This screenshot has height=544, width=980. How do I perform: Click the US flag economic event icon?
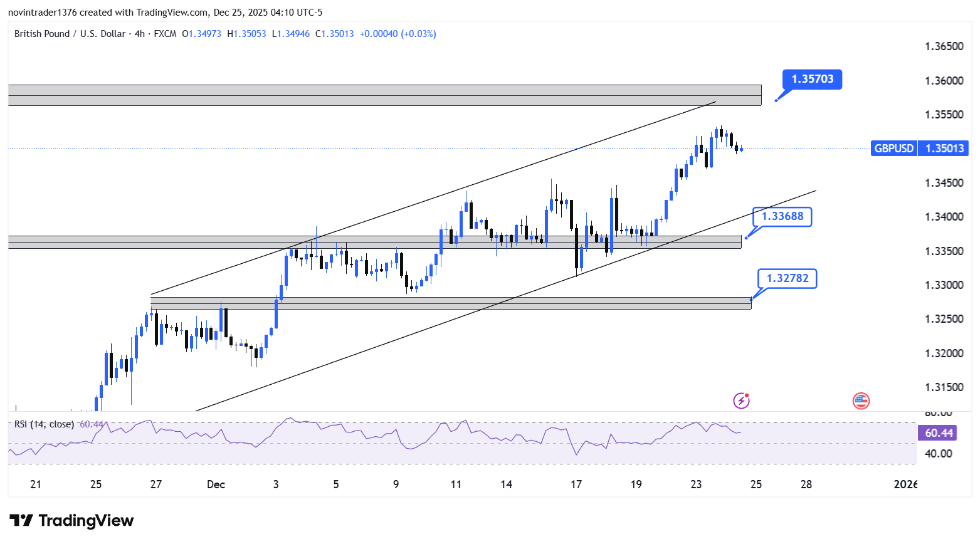(x=861, y=400)
